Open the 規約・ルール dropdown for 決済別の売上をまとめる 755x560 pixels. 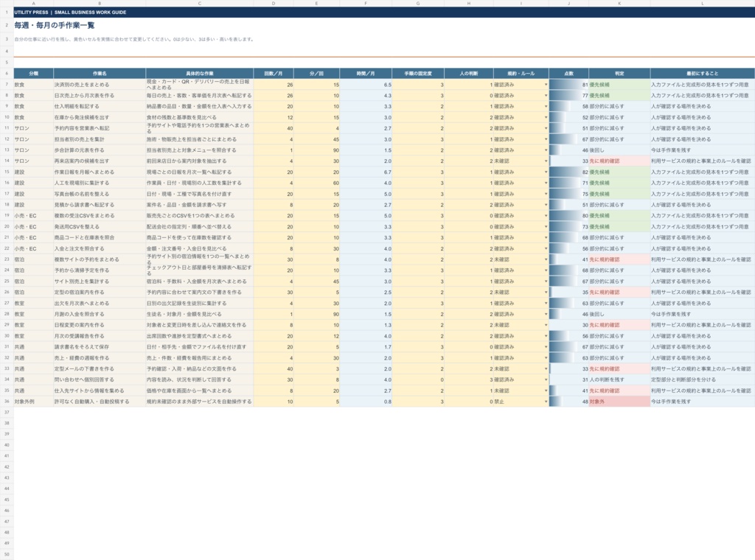[546, 85]
